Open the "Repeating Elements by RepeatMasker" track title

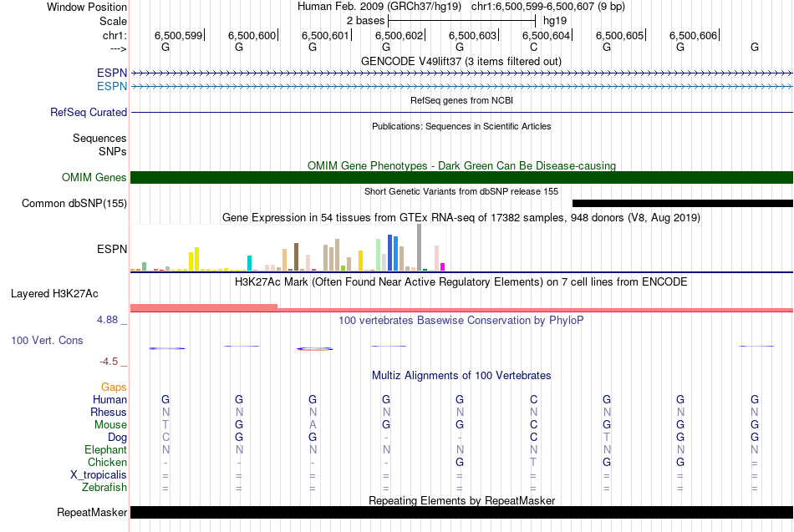(461, 500)
